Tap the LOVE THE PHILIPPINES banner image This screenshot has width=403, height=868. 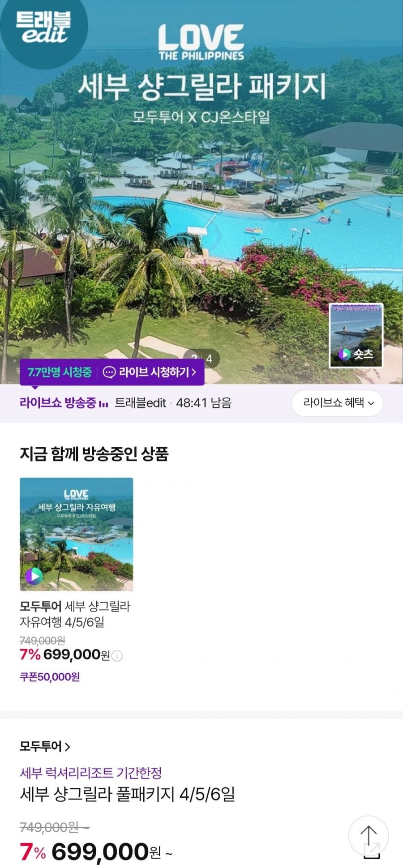click(x=201, y=192)
